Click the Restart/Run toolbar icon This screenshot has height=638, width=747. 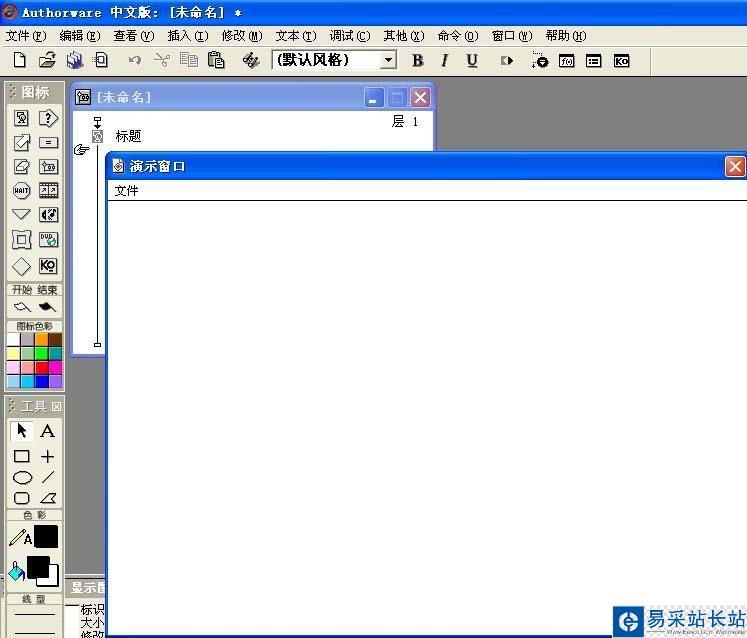click(506, 61)
